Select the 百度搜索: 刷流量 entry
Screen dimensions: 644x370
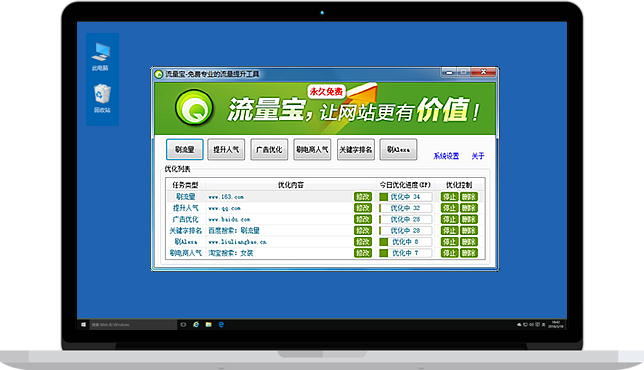click(x=234, y=230)
